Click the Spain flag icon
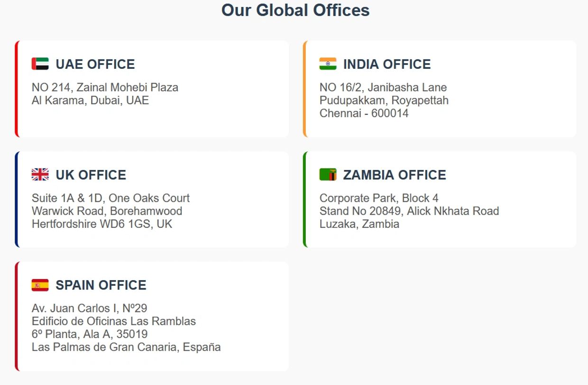 40,285
